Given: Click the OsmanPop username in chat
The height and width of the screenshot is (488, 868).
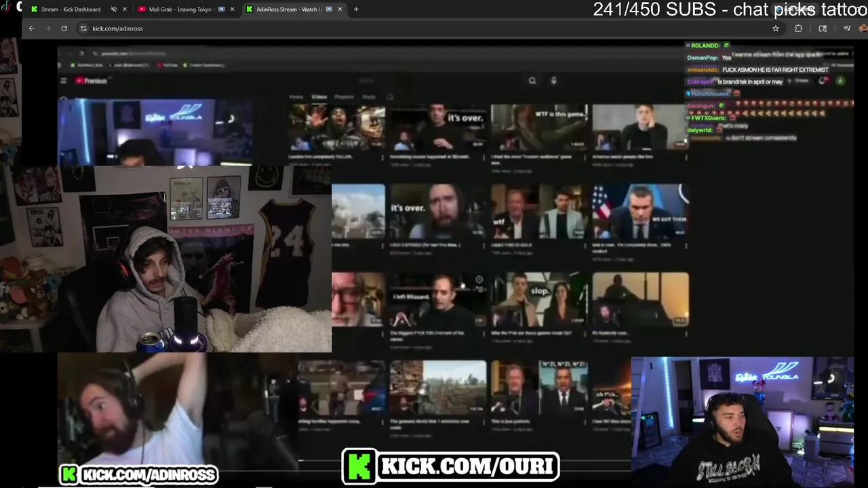Looking at the screenshot, I should pos(702,58).
